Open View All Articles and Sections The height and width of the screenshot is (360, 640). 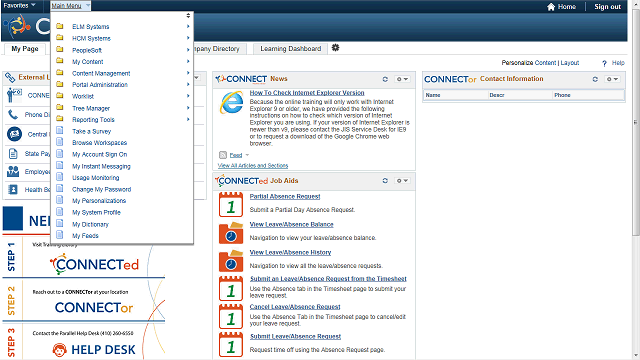point(253,165)
